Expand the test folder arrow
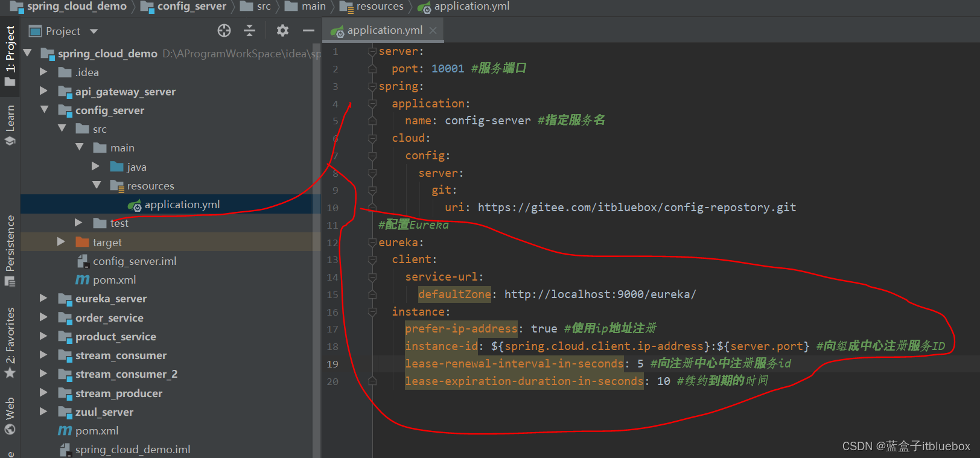Screen dimensions: 980x458 coord(78,223)
